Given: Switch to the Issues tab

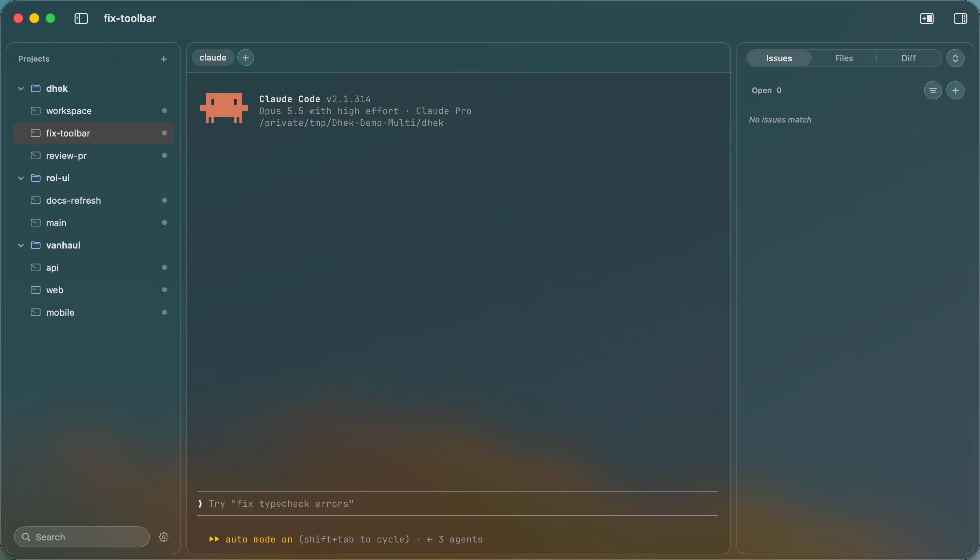Looking at the screenshot, I should (779, 58).
